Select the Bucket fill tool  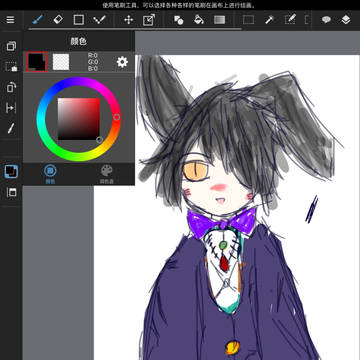[x=199, y=20]
